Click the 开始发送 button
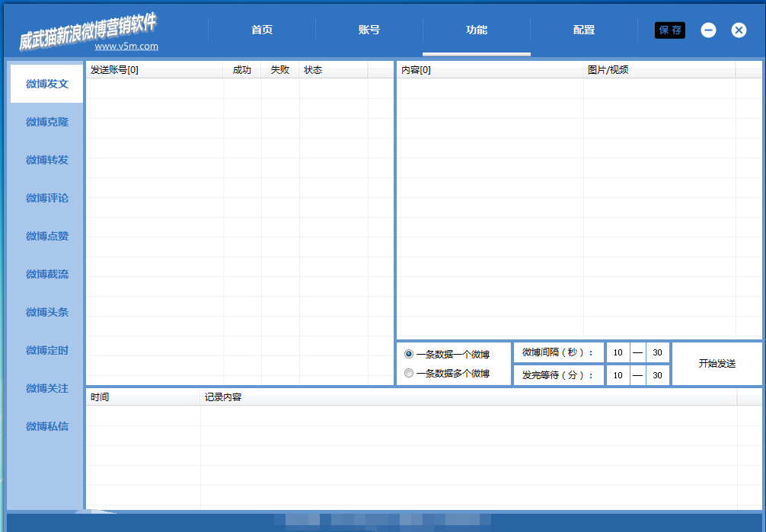766x532 pixels. [717, 364]
